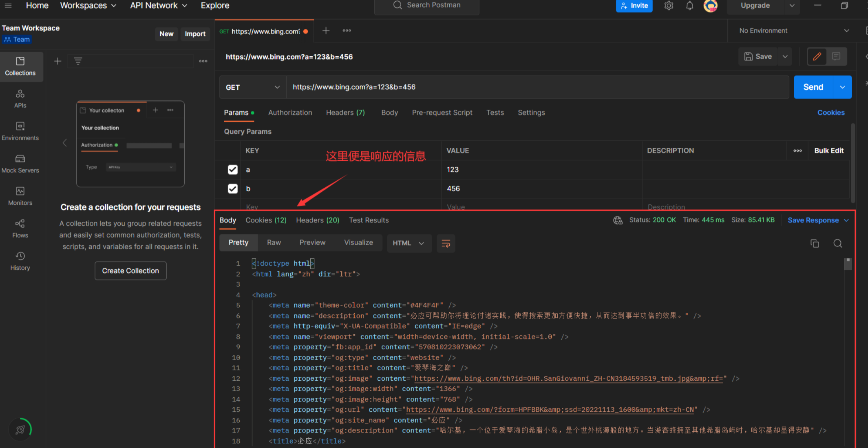The width and height of the screenshot is (868, 448).
Task: Expand the Upgrade dropdown arrow
Action: 791,6
